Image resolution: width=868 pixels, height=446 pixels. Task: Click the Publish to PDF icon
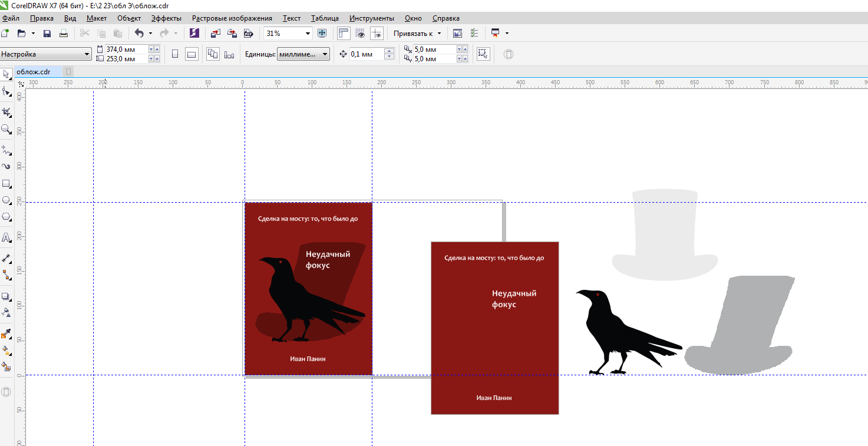[249, 34]
